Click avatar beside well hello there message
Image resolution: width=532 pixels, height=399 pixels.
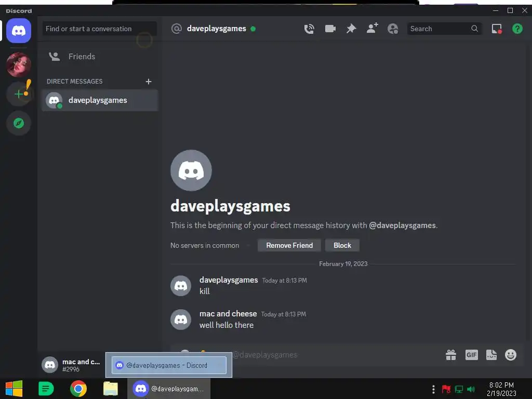click(x=180, y=320)
